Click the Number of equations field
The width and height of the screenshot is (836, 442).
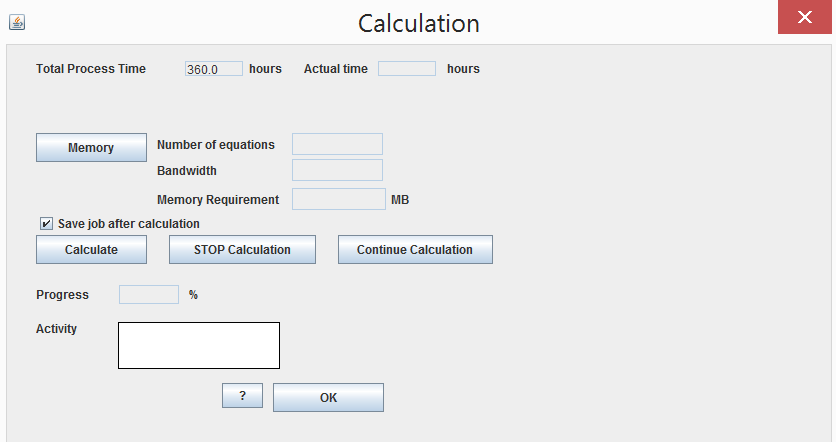(337, 144)
